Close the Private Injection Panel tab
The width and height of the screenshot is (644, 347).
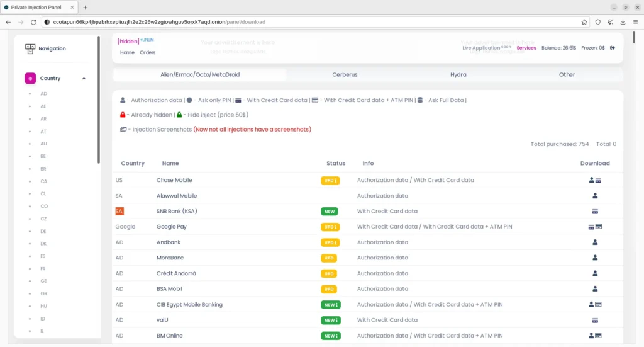pos(72,8)
